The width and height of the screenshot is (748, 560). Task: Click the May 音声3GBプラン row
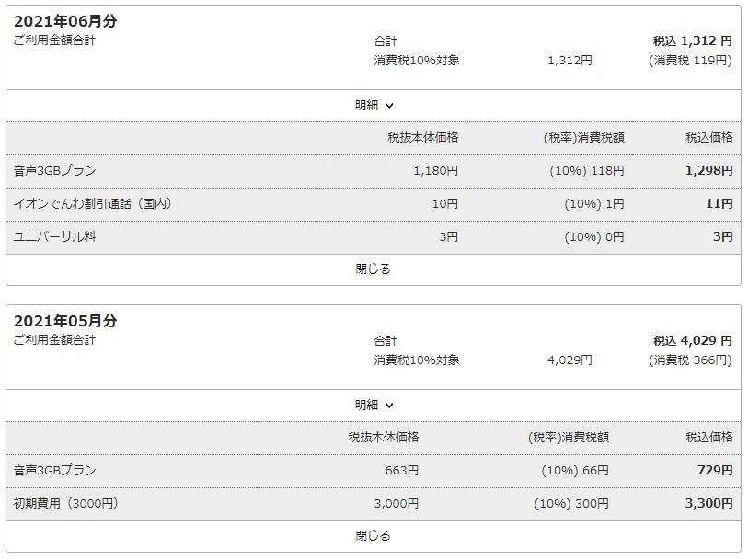[374, 471]
